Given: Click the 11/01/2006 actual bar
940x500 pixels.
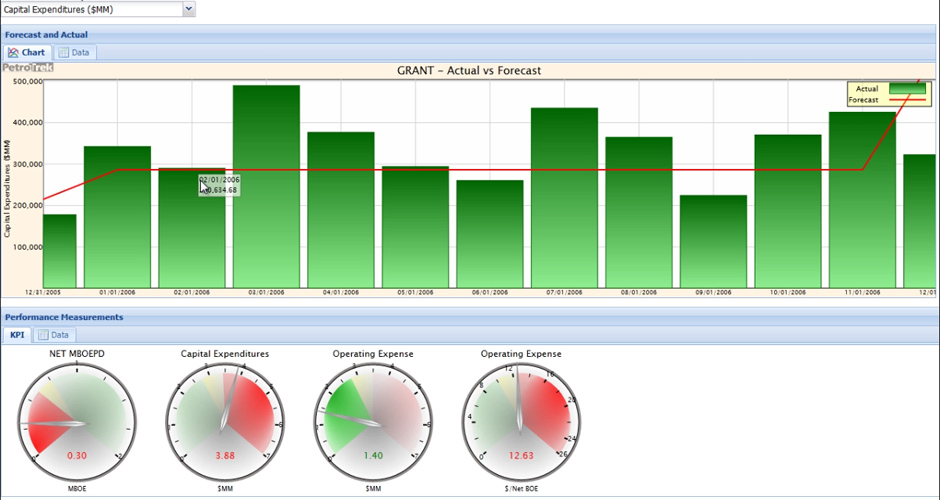Looking at the screenshot, I should pyautogui.click(x=862, y=200).
